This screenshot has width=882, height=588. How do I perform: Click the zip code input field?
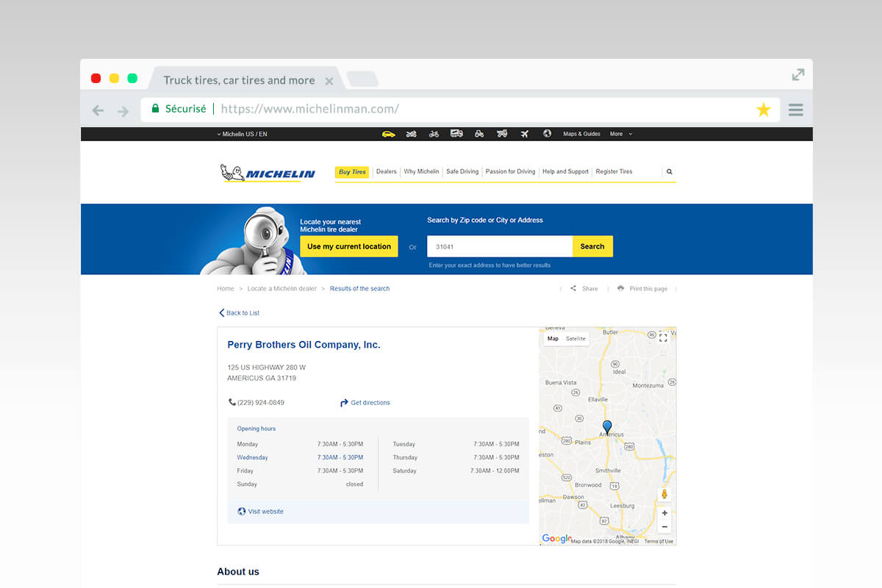click(500, 246)
